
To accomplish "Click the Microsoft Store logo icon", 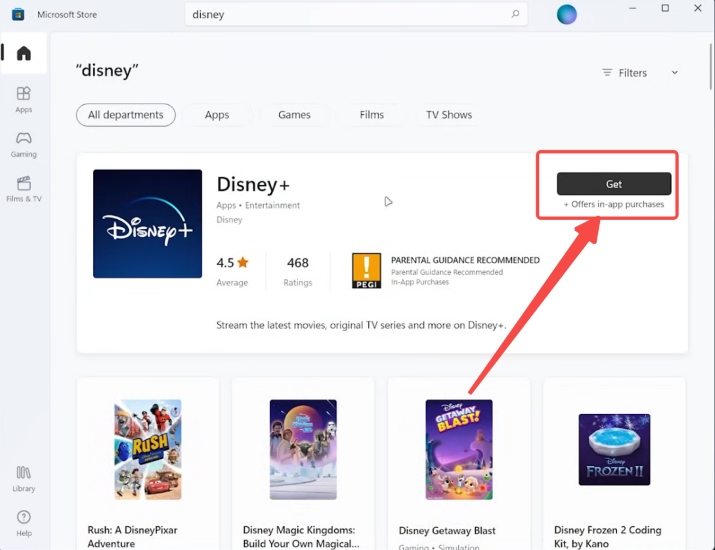I will 18,15.
